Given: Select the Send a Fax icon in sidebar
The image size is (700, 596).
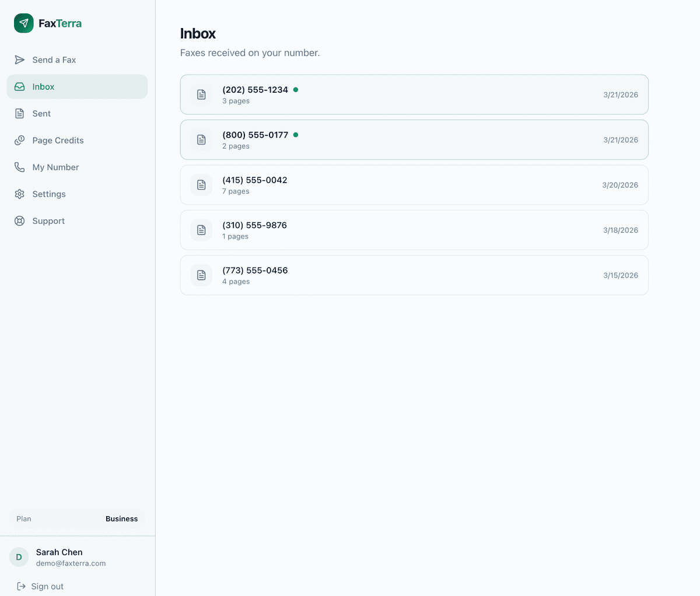Looking at the screenshot, I should 19,59.
